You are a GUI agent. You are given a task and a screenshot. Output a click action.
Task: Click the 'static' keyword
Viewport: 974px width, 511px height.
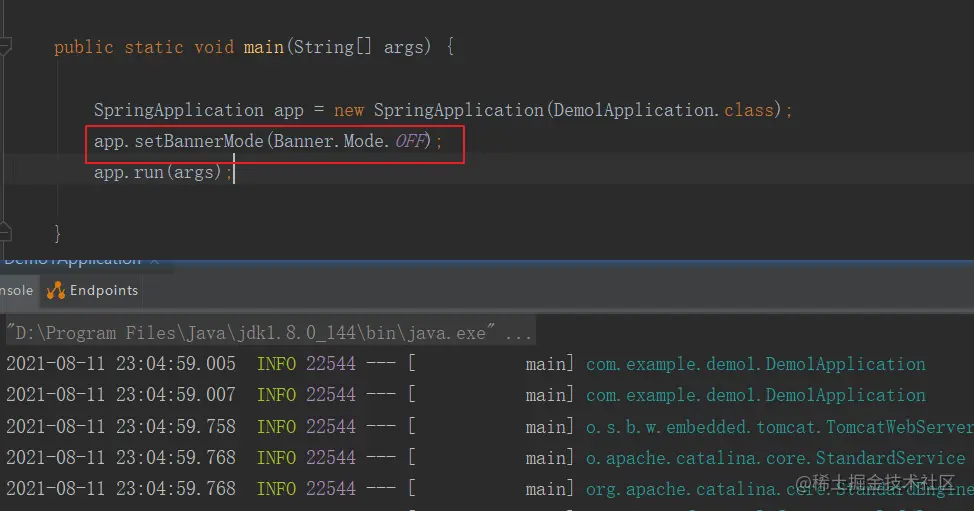(x=154, y=47)
